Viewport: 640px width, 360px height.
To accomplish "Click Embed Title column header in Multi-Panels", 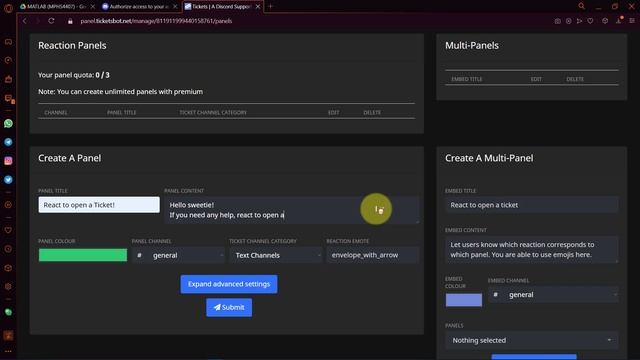I will point(467,79).
